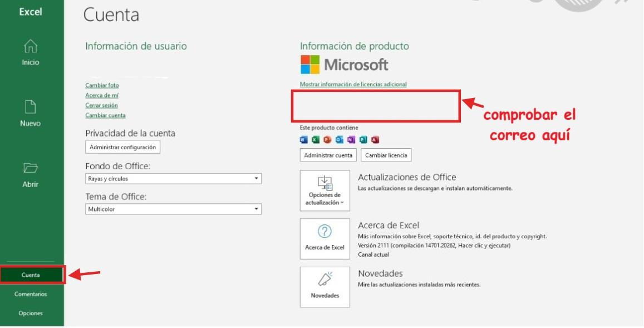Open the Nuevo page in the sidebar

(x=31, y=113)
